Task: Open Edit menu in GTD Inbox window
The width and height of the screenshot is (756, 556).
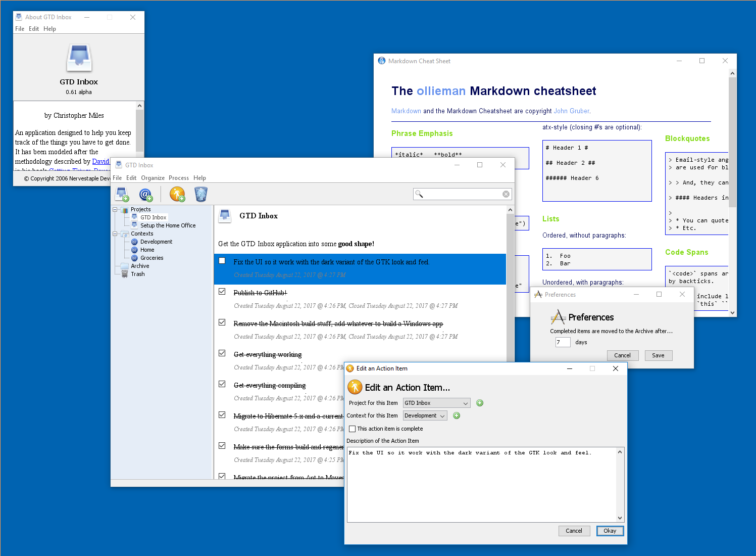Action: coord(131,178)
